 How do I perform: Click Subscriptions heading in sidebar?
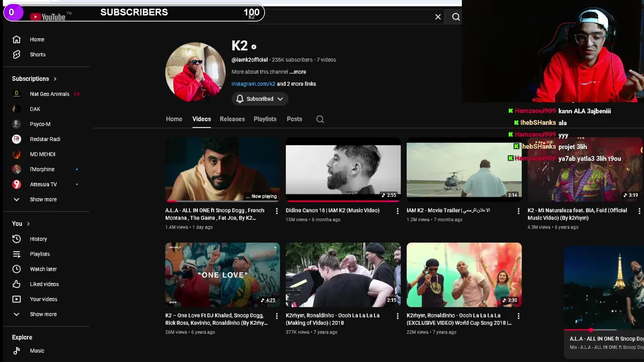click(x=30, y=78)
